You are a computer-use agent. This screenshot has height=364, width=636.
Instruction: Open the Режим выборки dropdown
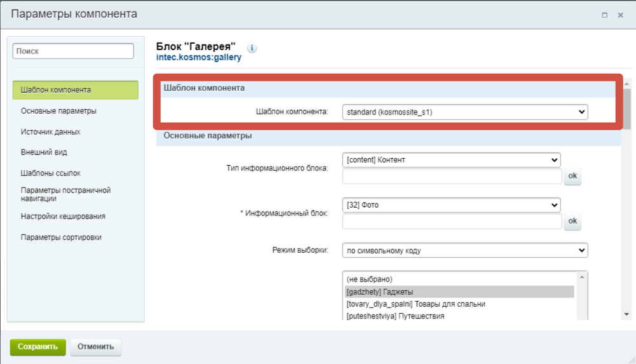click(x=465, y=250)
